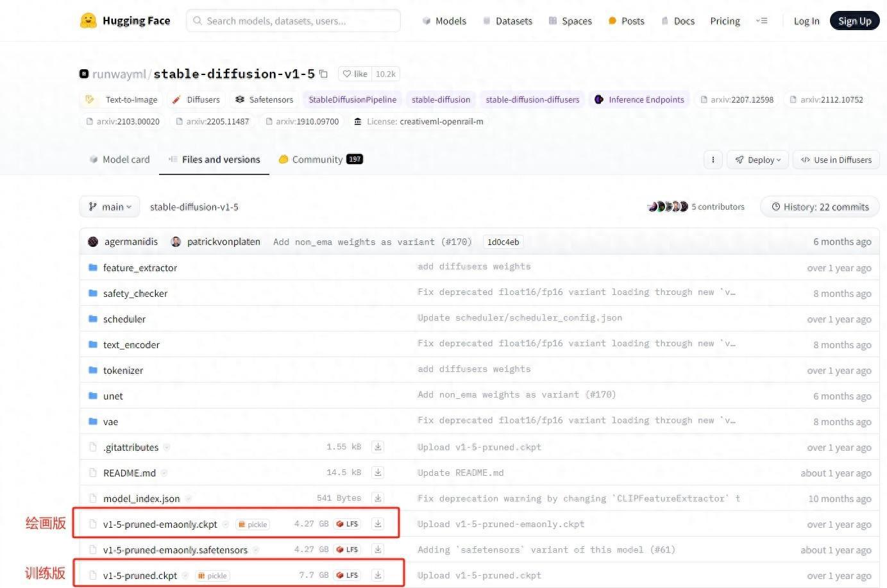Click the LFS badge on v1-5-pruned-emaonly.ckpt
This screenshot has width=887, height=588.
347,524
